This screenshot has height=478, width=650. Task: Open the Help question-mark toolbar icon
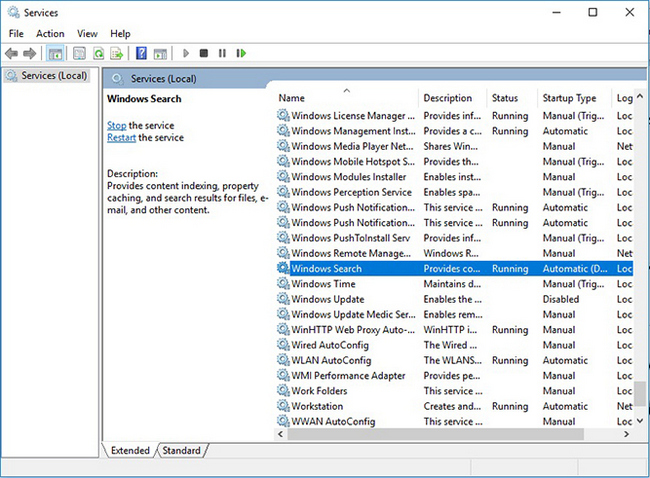(x=141, y=53)
